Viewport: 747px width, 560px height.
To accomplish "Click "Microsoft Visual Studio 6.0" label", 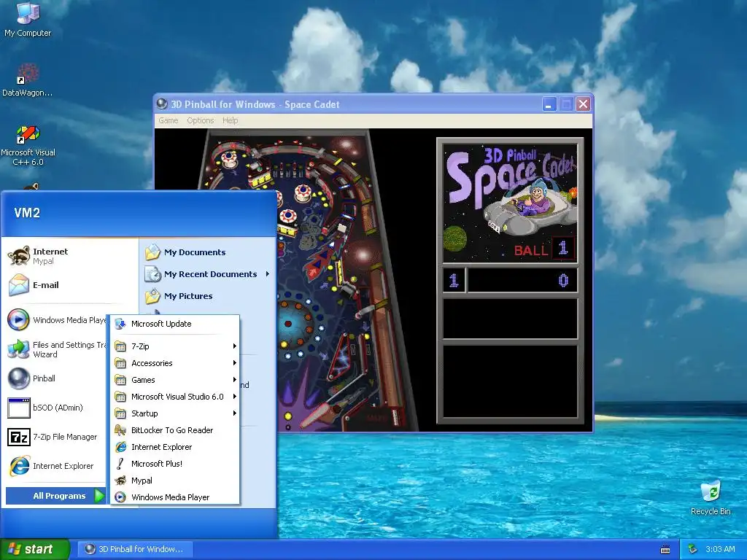I will coord(177,396).
